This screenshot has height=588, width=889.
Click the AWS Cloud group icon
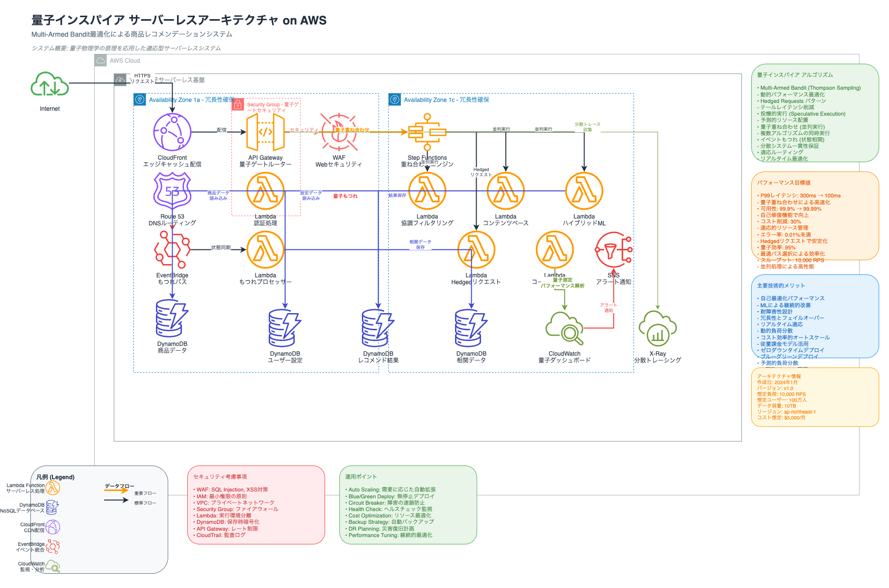pos(101,60)
